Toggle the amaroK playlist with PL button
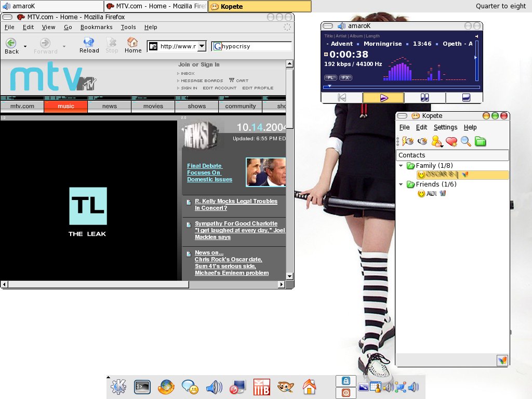The image size is (532, 399). [330, 77]
